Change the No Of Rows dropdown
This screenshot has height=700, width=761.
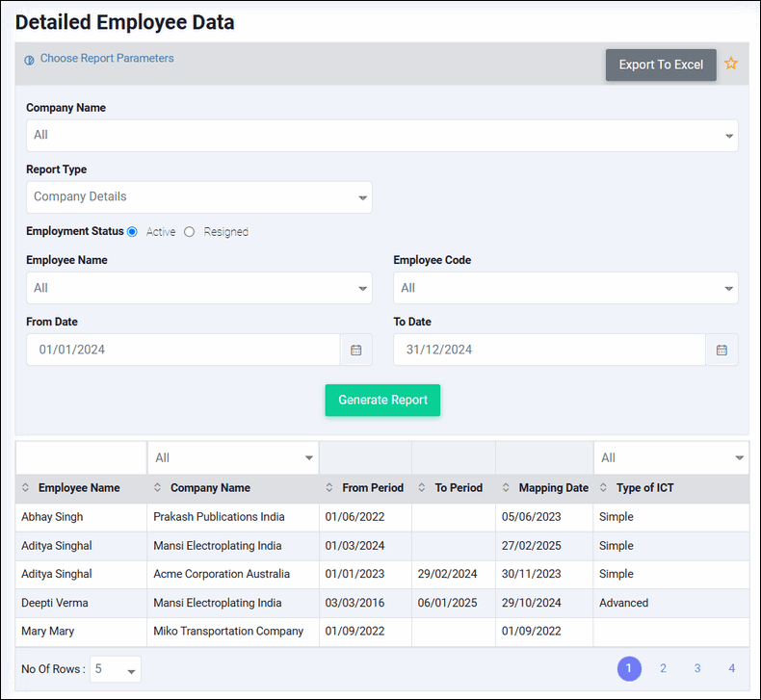pyautogui.click(x=116, y=669)
